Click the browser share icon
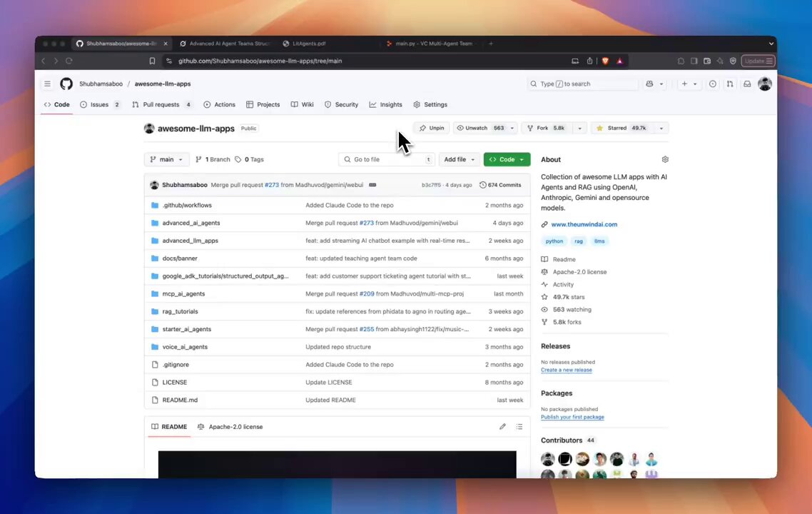 (x=589, y=61)
